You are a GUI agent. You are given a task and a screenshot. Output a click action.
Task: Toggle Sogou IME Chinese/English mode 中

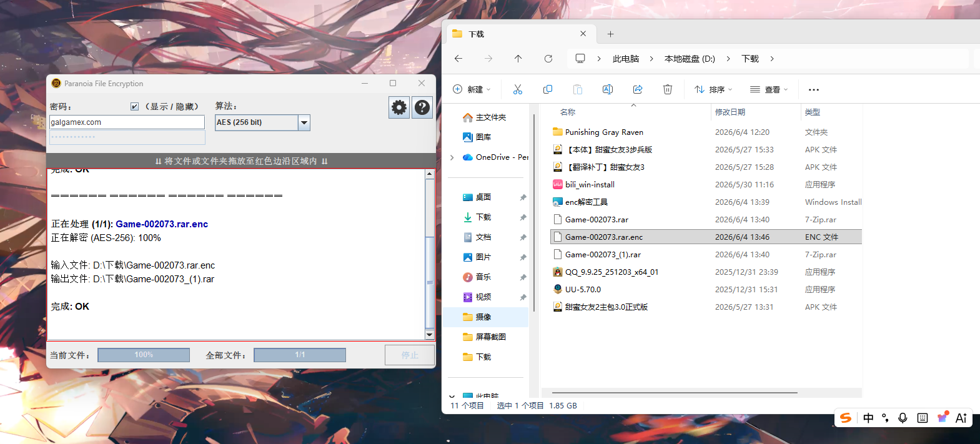click(868, 418)
